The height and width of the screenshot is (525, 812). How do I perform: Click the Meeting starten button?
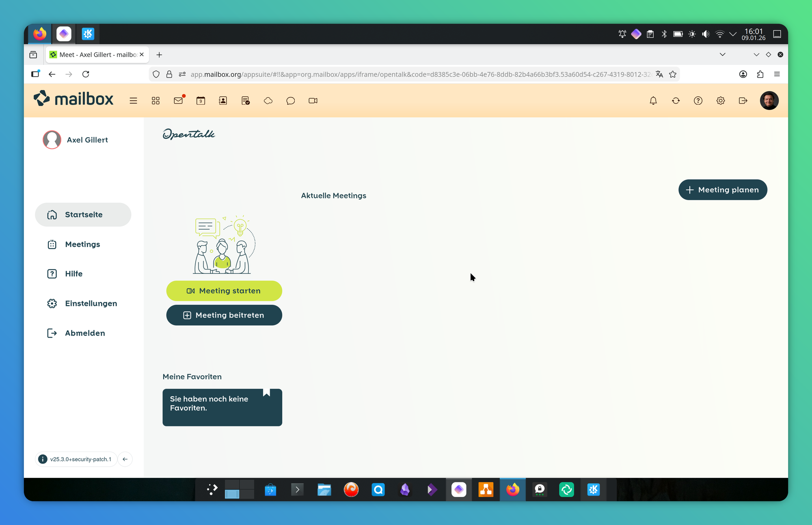tap(224, 291)
